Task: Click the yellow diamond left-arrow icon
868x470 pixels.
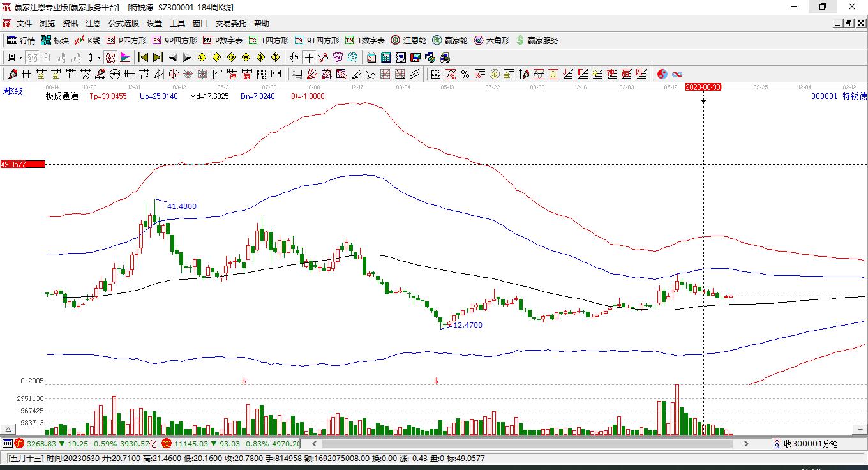Action: click(202, 57)
